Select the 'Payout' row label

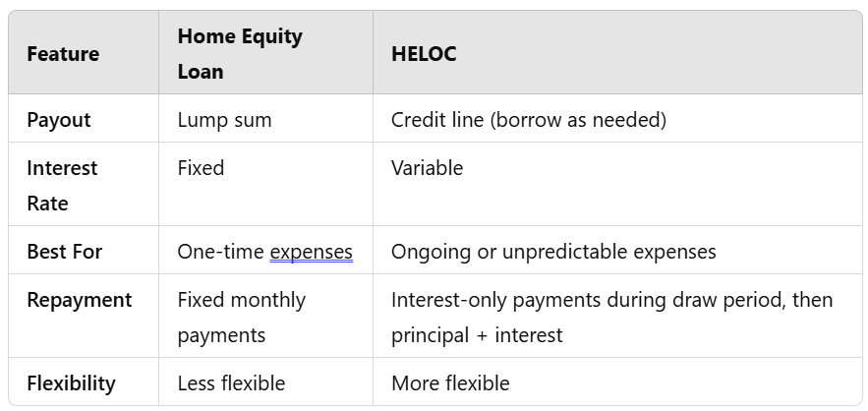pos(59,120)
